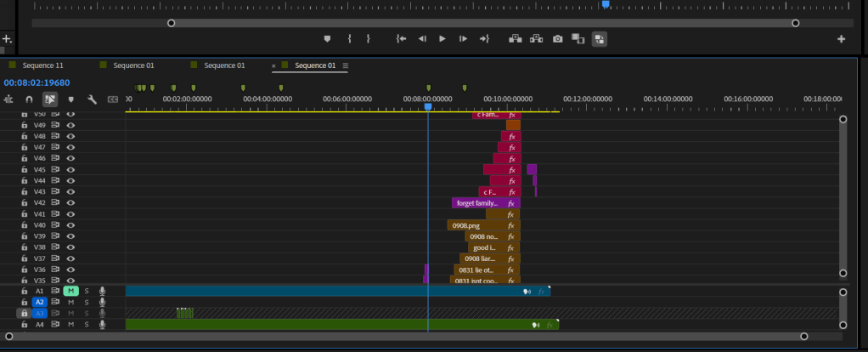Open the Sequence 01 panel menu
The image size is (868, 352).
coord(346,65)
